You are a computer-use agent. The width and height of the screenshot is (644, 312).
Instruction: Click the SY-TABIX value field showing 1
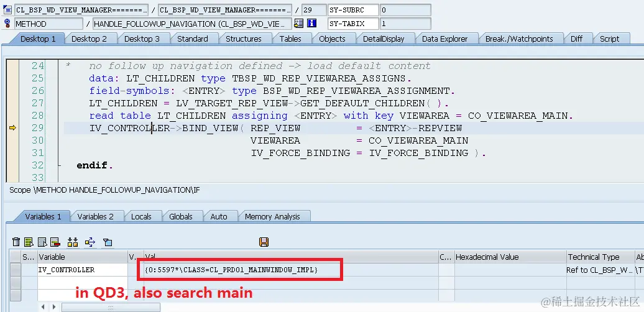pos(405,24)
